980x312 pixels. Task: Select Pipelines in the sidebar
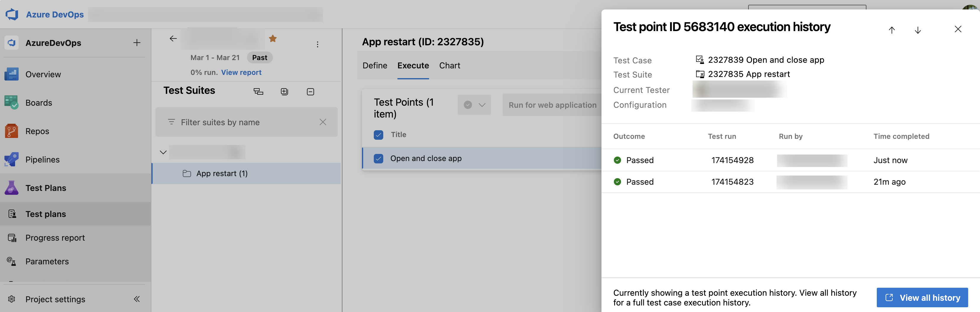[x=12, y=159]
